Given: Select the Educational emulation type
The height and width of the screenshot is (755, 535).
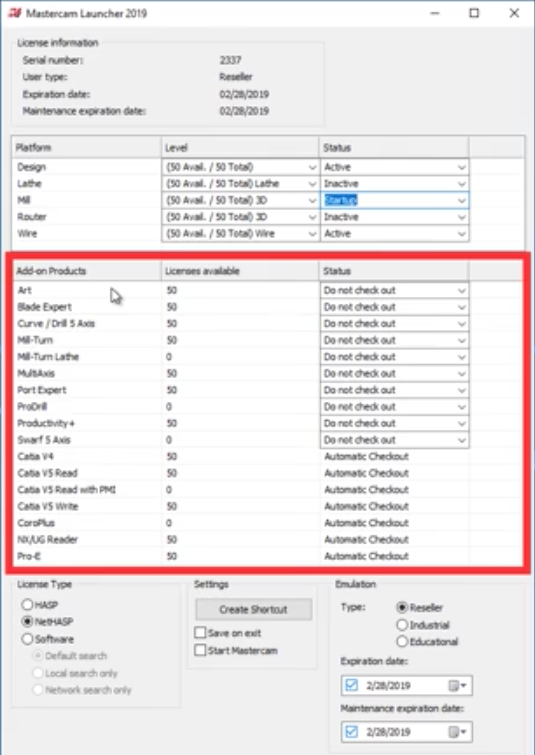Looking at the screenshot, I should pyautogui.click(x=402, y=642).
